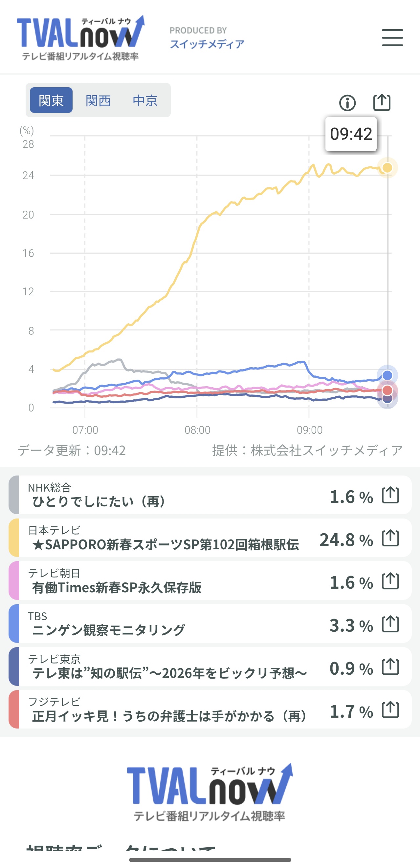Switch to the 中京 region tab
Image resolution: width=420 pixels, height=868 pixels.
(x=145, y=100)
